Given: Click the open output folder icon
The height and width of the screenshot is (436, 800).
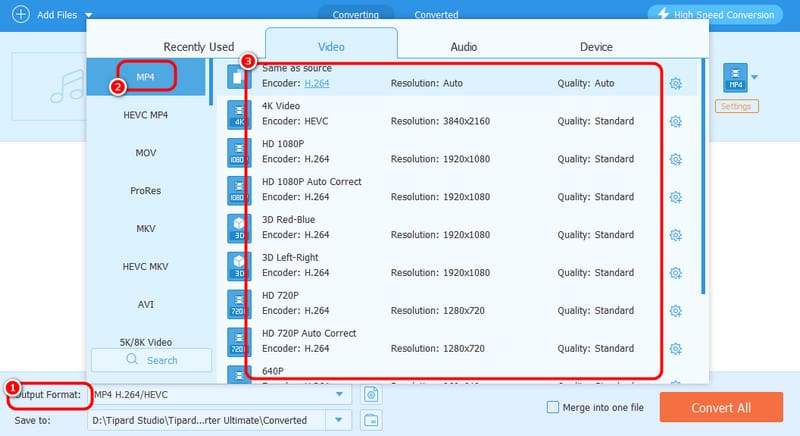Looking at the screenshot, I should click(371, 420).
